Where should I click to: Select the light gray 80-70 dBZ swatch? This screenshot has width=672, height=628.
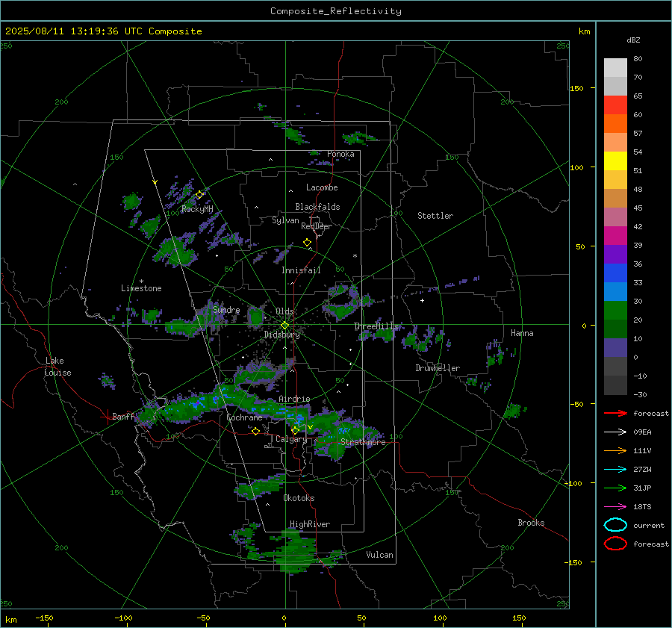[615, 68]
